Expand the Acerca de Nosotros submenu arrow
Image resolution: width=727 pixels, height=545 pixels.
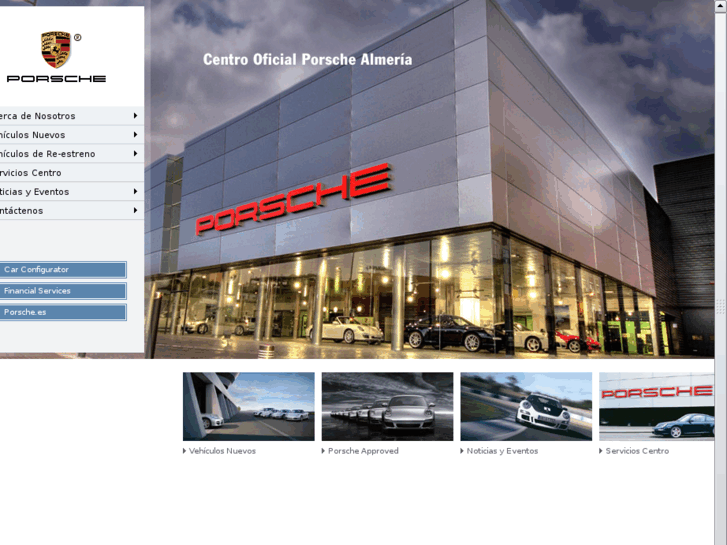pos(135,115)
